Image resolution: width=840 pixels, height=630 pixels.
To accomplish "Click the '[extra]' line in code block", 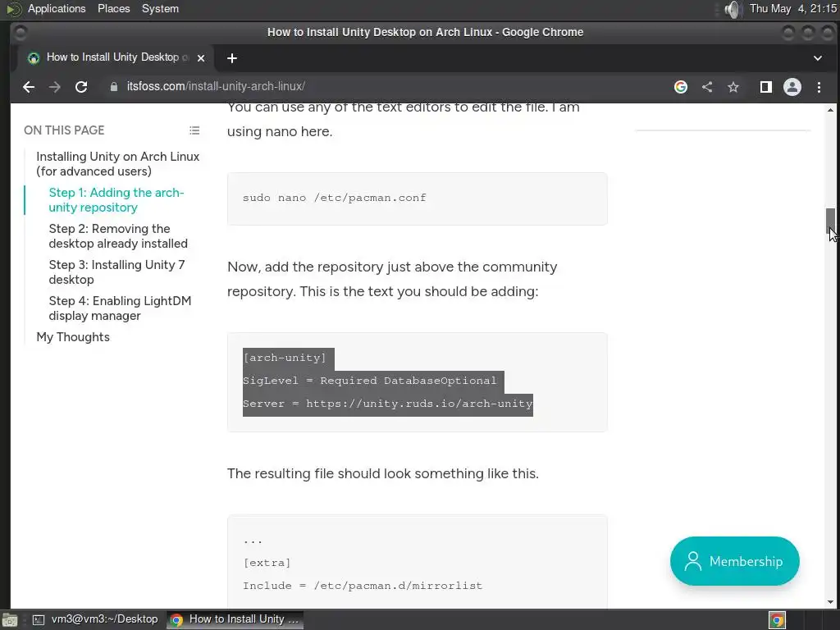I will (x=267, y=563).
